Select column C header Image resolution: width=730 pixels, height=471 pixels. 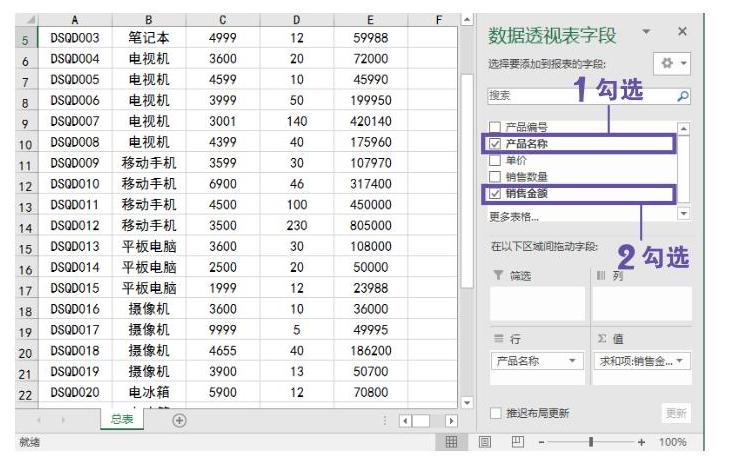223,20
